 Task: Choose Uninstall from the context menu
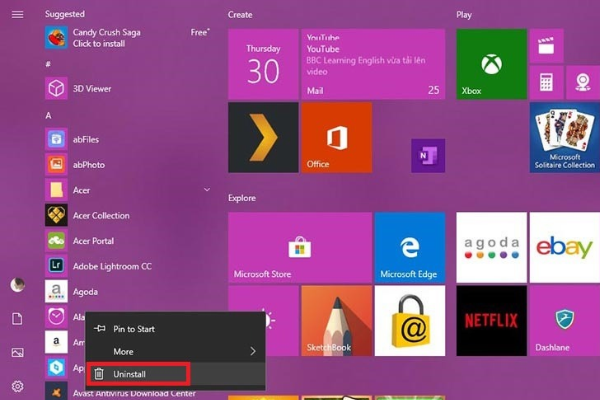176,374
